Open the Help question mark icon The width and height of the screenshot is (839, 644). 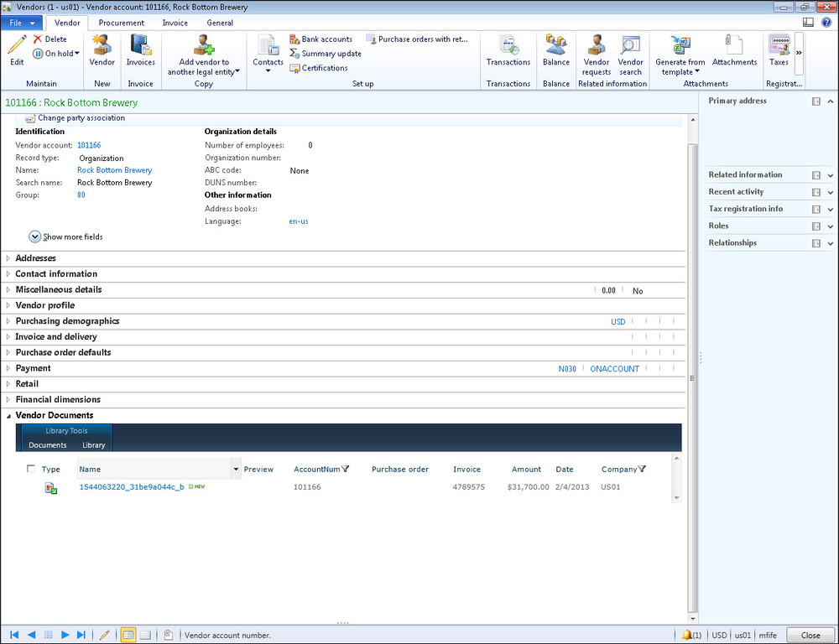pyautogui.click(x=826, y=23)
